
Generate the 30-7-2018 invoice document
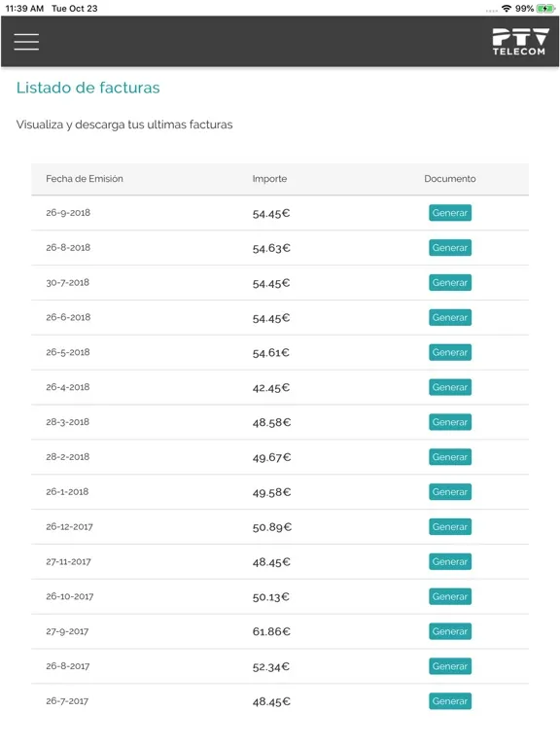click(x=450, y=282)
